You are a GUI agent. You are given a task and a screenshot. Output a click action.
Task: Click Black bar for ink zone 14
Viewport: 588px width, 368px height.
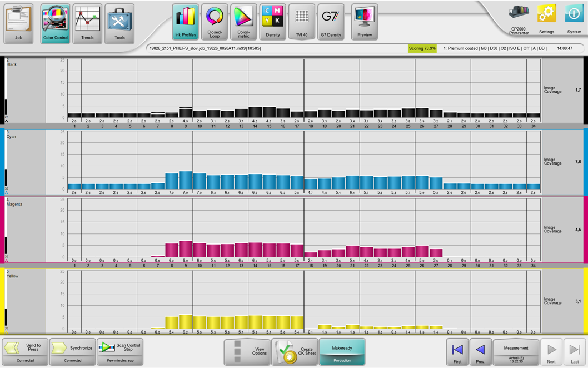click(x=255, y=112)
